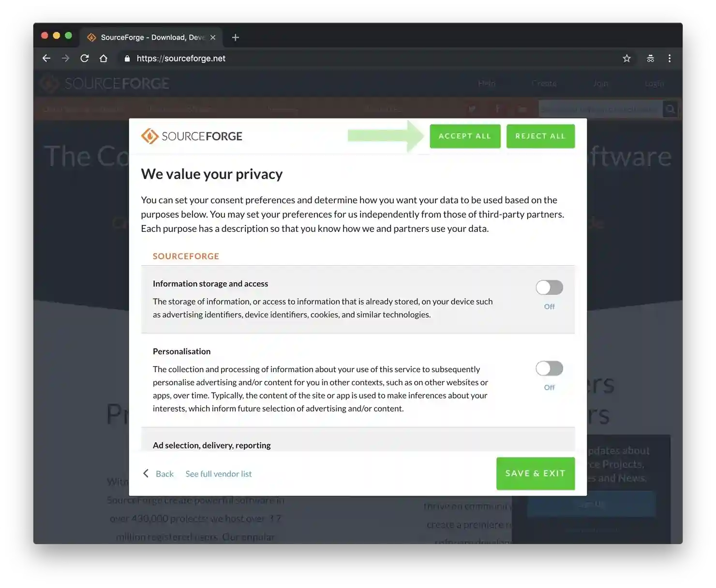Click the Twitter icon in the page header
This screenshot has width=716, height=588.
tap(472, 109)
